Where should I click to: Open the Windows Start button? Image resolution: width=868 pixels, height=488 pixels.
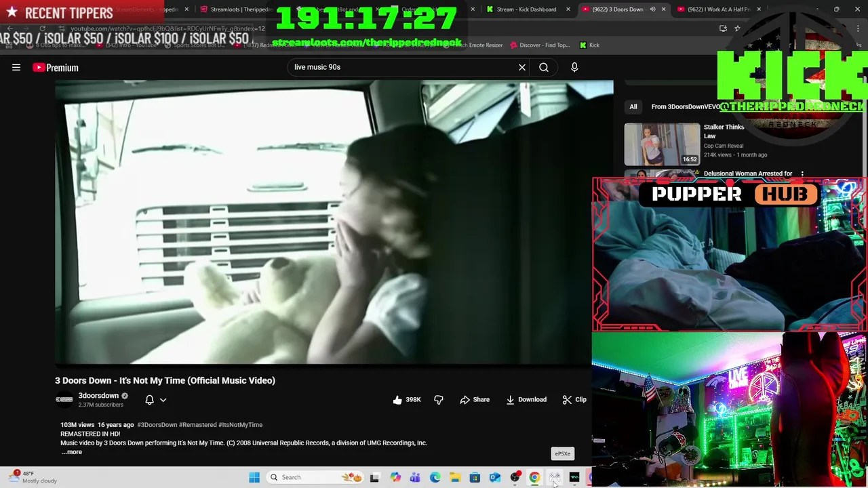(x=254, y=477)
